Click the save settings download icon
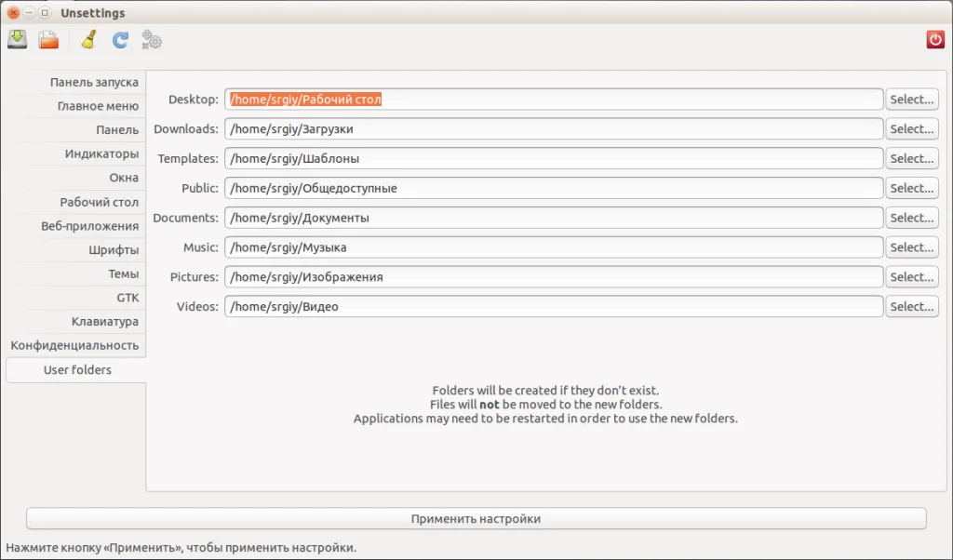 point(17,39)
